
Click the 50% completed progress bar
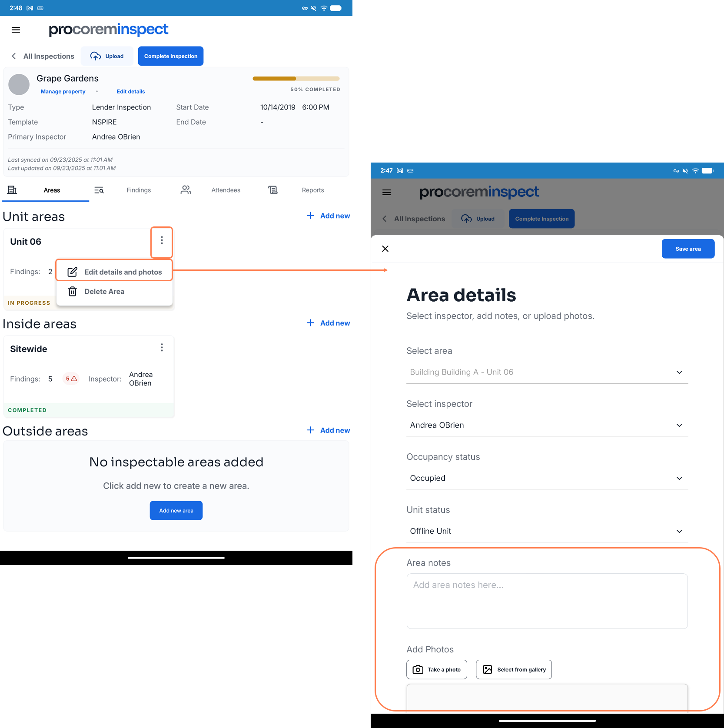tap(296, 79)
